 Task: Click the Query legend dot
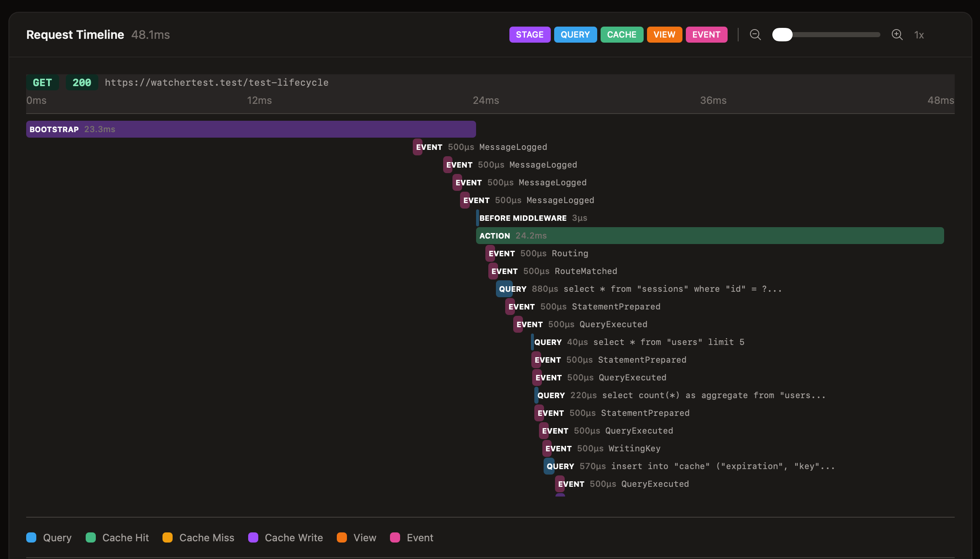[x=31, y=537]
